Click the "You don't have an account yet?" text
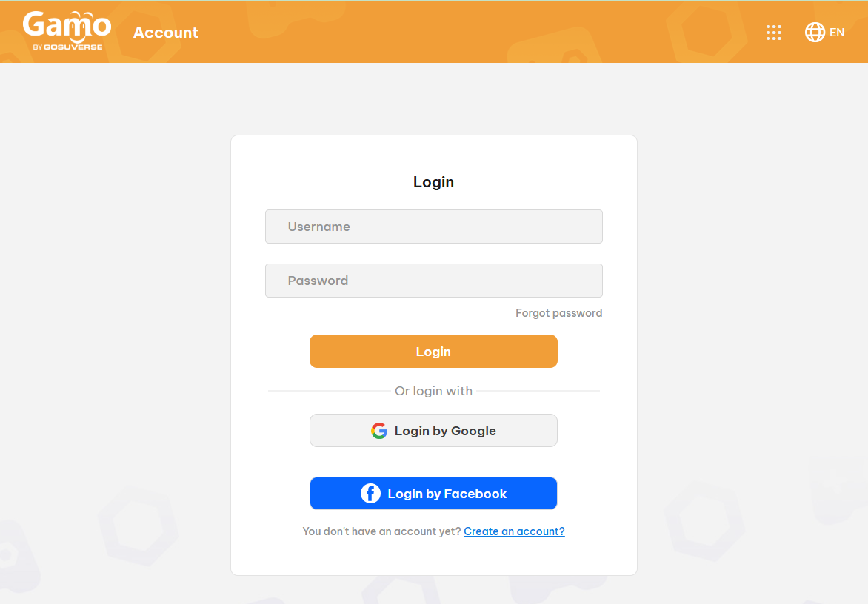Screen dimensions: 868x604 [381, 531]
